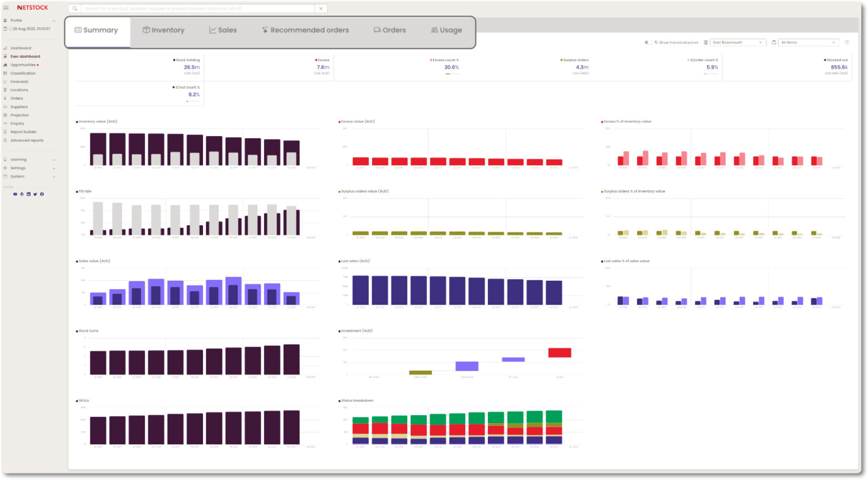Open the Inventory tab
This screenshot has width=868, height=480.
164,30
